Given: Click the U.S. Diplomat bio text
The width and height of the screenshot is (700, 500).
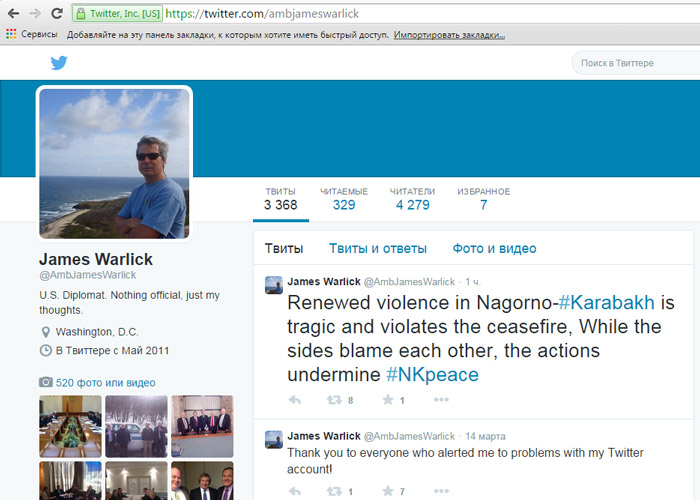Looking at the screenshot, I should tap(129, 302).
